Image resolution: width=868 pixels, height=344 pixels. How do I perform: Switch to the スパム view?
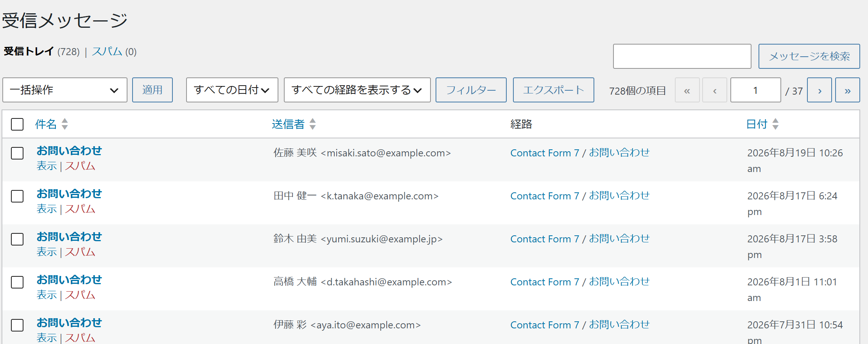(x=107, y=52)
